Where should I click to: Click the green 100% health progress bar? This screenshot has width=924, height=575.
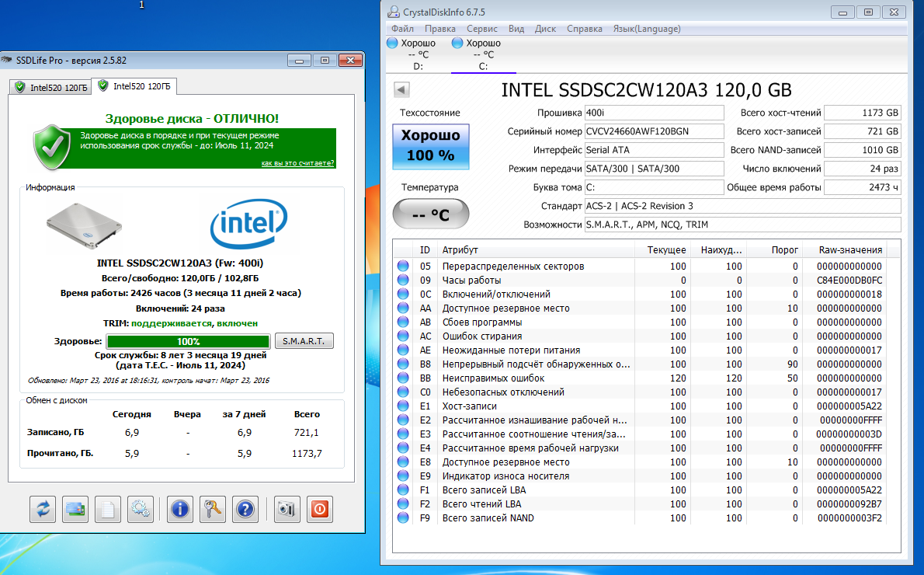click(x=189, y=341)
